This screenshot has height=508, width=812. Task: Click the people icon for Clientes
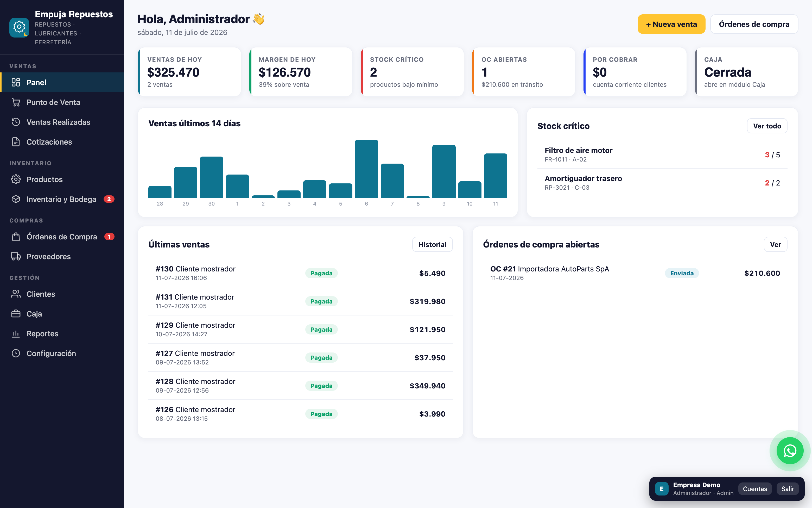(16, 294)
